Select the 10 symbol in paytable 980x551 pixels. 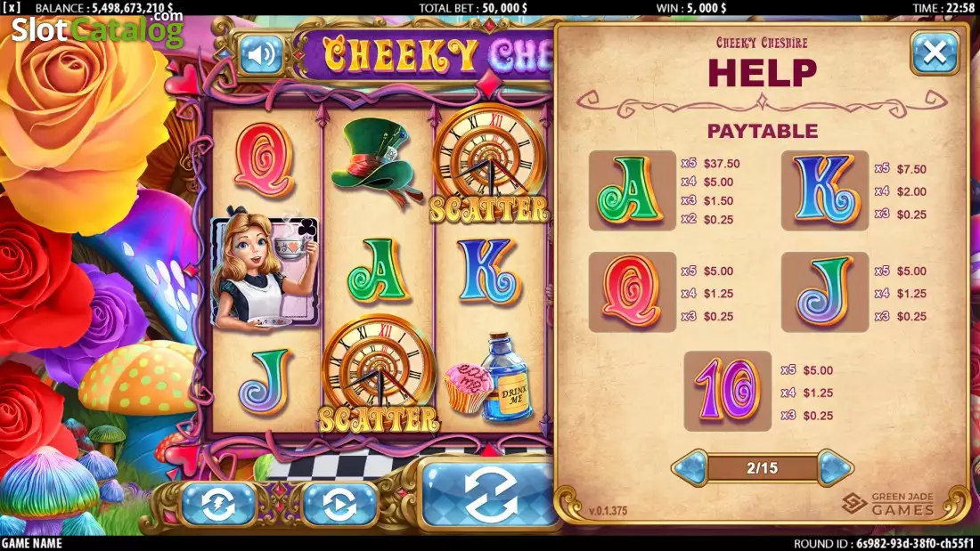point(728,391)
